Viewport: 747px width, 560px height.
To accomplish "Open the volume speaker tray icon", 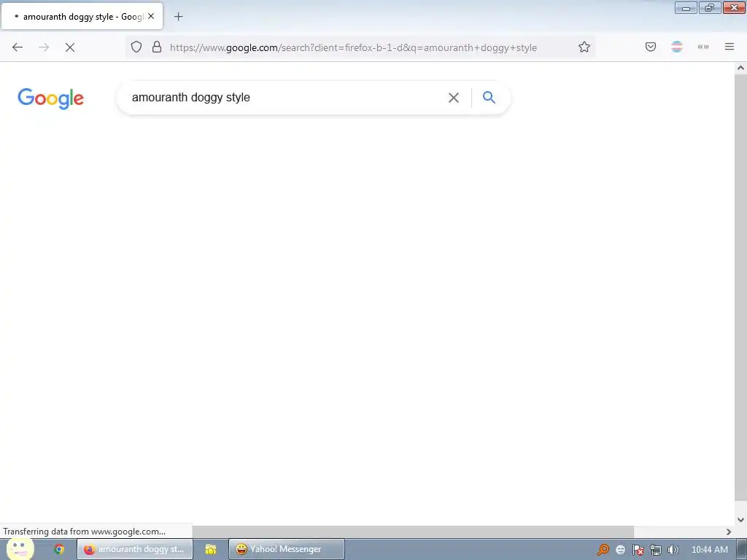I will click(x=673, y=550).
